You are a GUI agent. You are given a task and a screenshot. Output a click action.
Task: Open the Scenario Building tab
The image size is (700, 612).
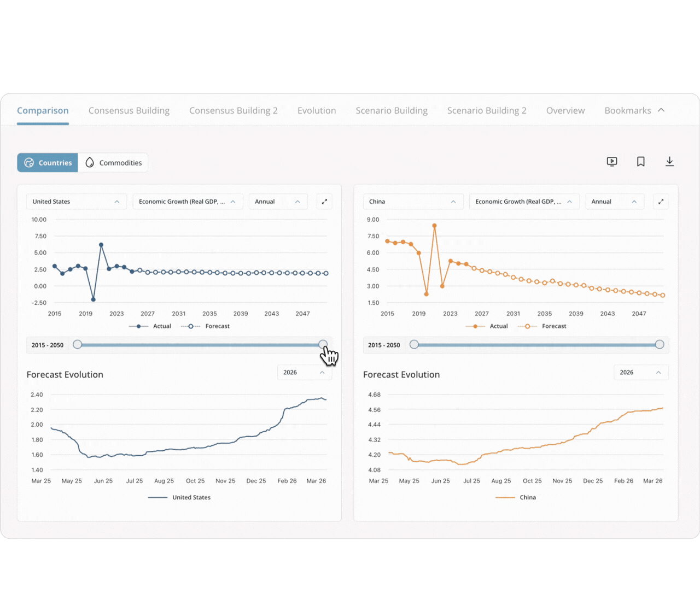pos(392,110)
